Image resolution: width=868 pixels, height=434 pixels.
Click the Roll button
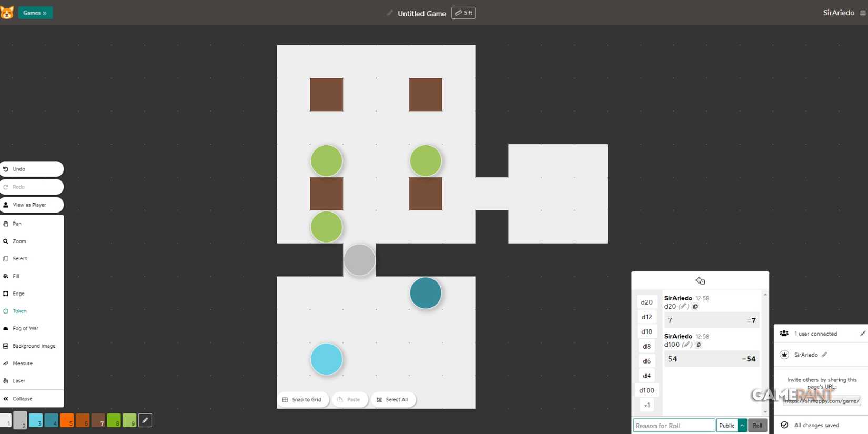pyautogui.click(x=758, y=426)
